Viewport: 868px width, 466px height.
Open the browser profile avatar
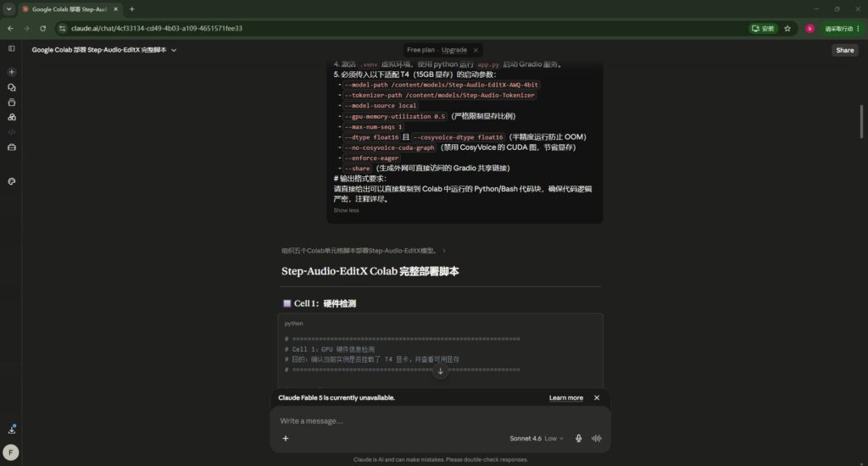pos(810,28)
